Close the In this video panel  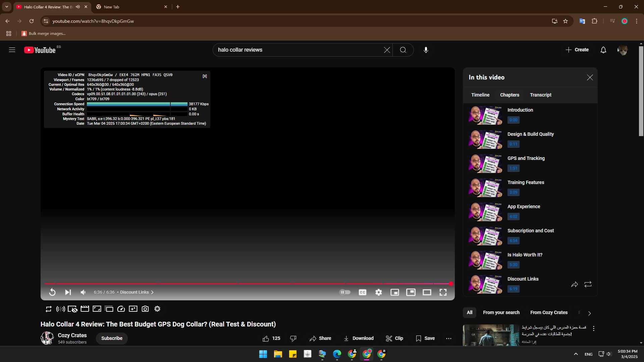point(590,77)
